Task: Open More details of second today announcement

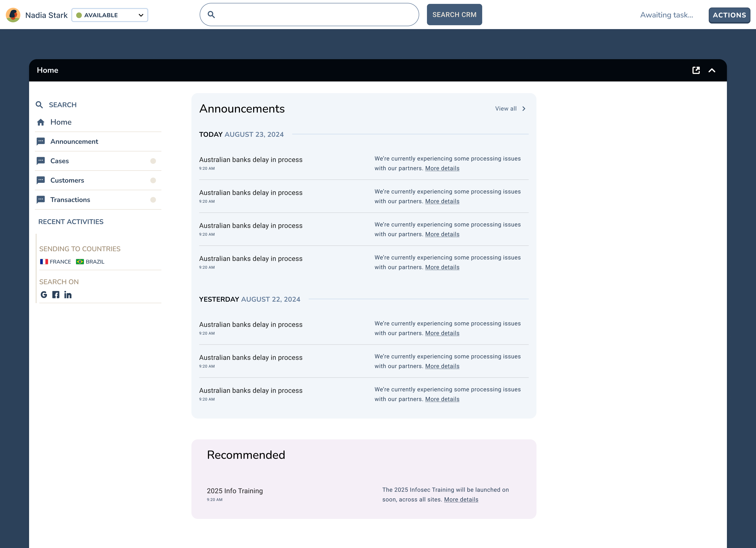Action: 442,201
